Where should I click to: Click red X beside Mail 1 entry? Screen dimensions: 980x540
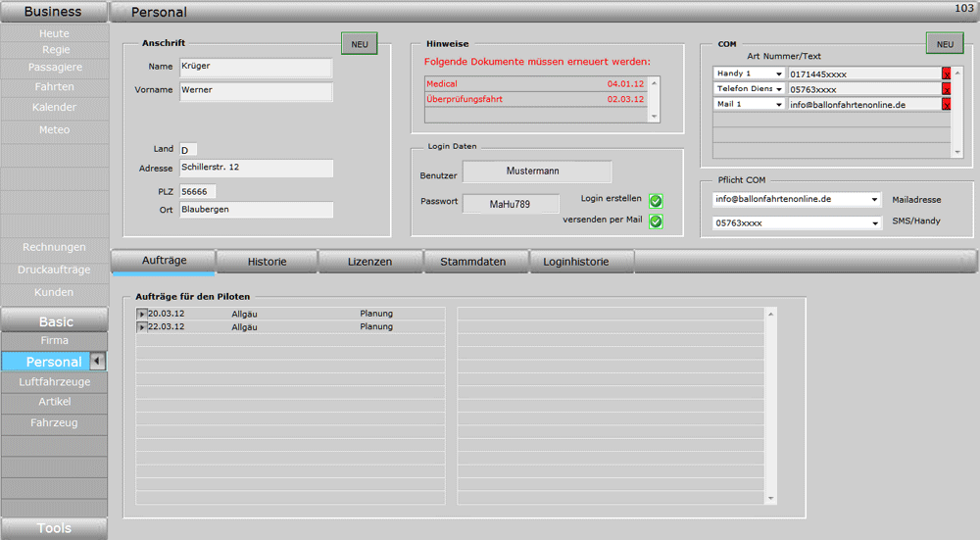(x=946, y=104)
